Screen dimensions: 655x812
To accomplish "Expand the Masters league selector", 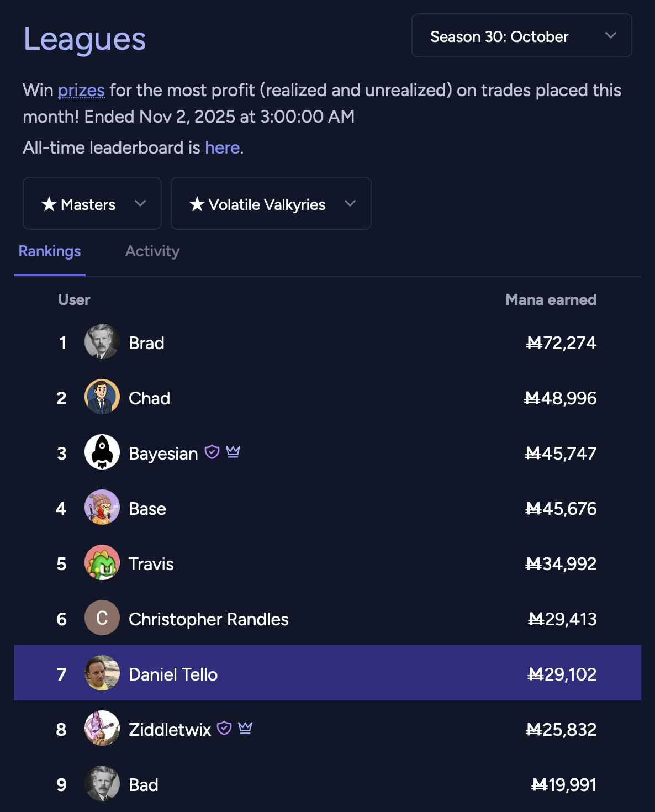I will point(92,204).
